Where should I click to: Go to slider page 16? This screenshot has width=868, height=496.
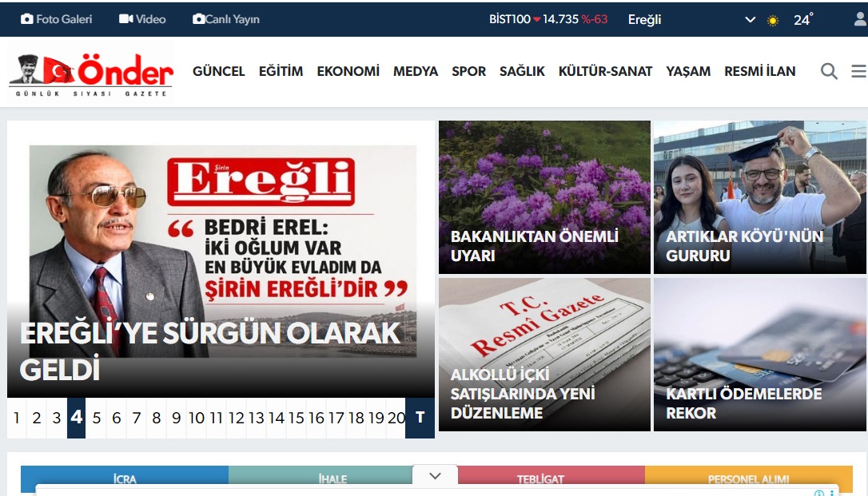point(316,418)
